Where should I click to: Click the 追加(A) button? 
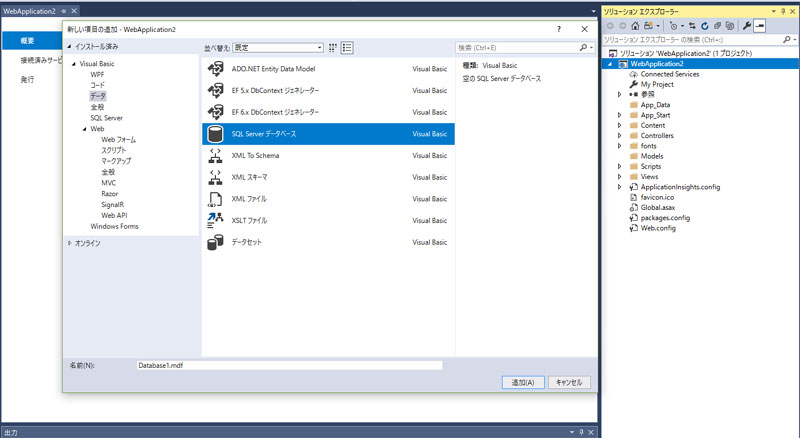(523, 382)
